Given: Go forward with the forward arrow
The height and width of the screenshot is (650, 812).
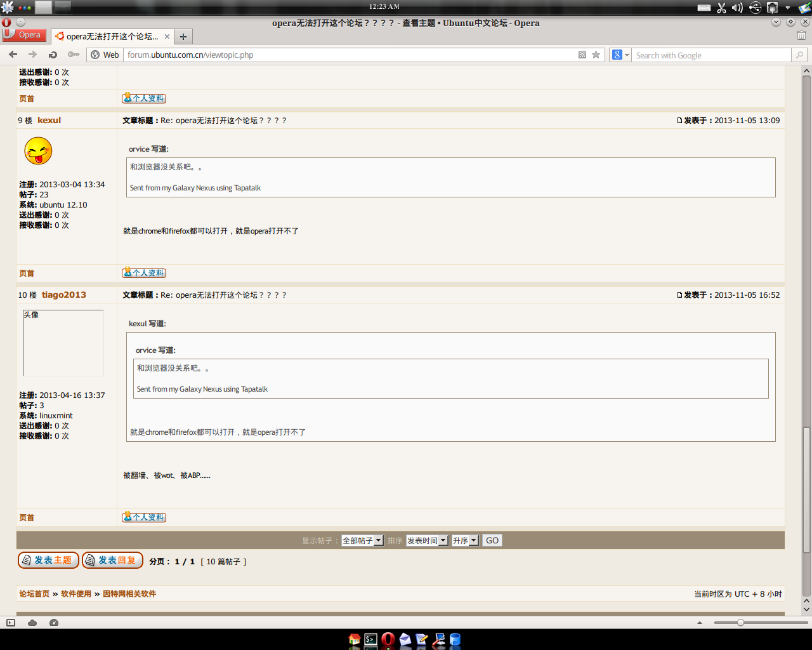Looking at the screenshot, I should [32, 55].
